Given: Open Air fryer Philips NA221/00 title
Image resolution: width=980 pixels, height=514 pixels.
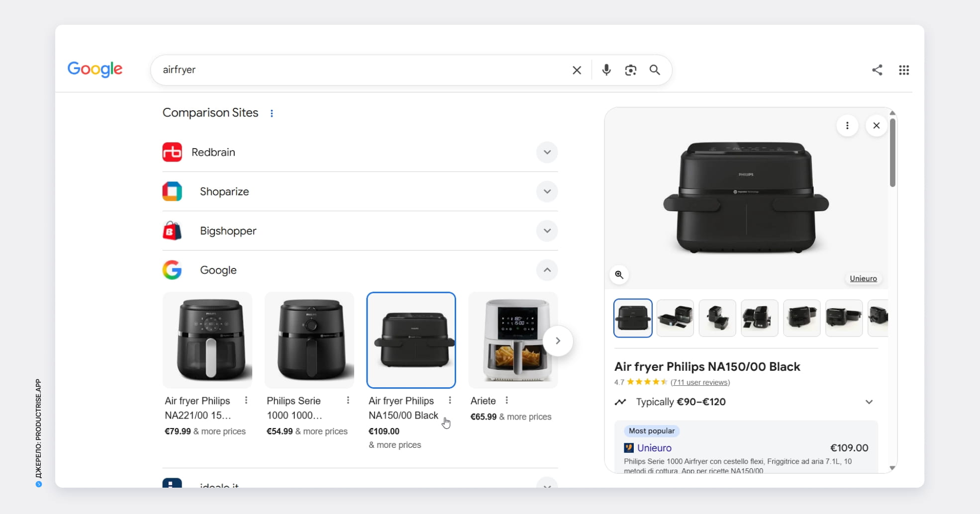Looking at the screenshot, I should [198, 408].
